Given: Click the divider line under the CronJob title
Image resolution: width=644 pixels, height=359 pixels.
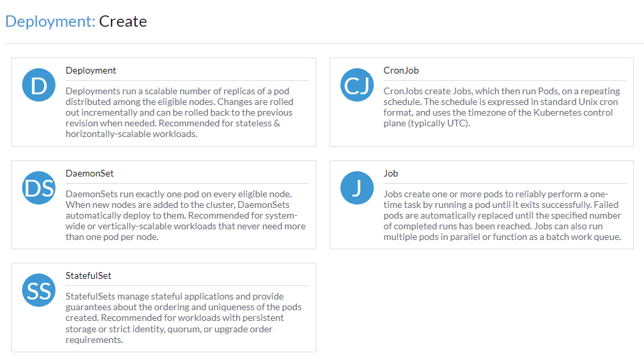Looking at the screenshot, I should 505,80.
